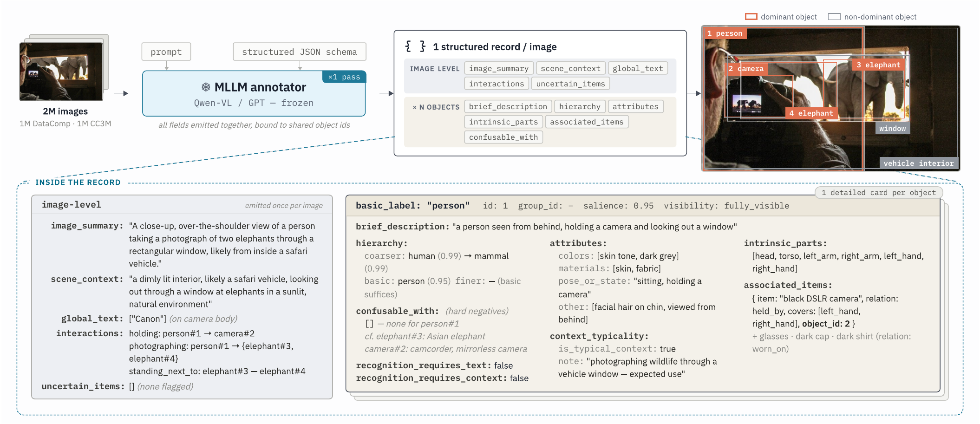Click 'cf. elephant#3: Asian elephant' line
Screen dimensions: 980x424
425,336
